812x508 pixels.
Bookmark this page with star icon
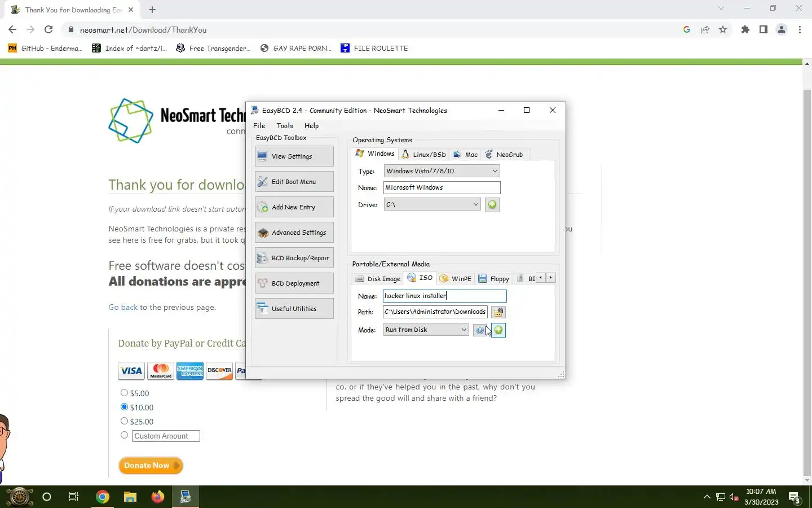pyautogui.click(x=723, y=30)
